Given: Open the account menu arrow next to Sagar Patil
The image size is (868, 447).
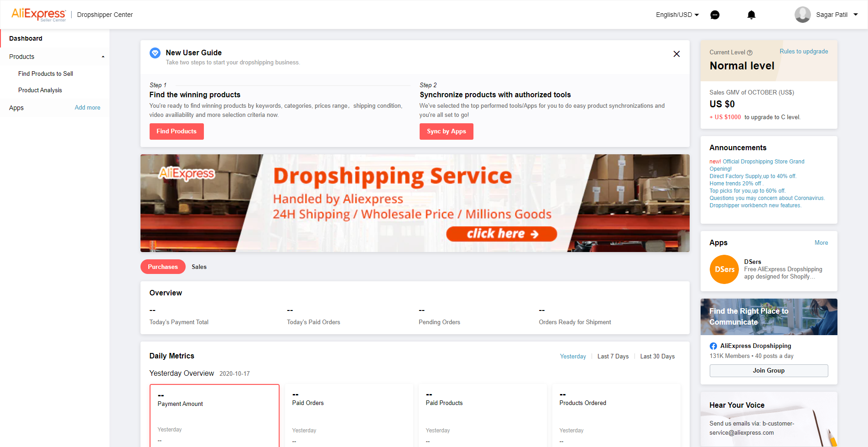Looking at the screenshot, I should coord(856,15).
